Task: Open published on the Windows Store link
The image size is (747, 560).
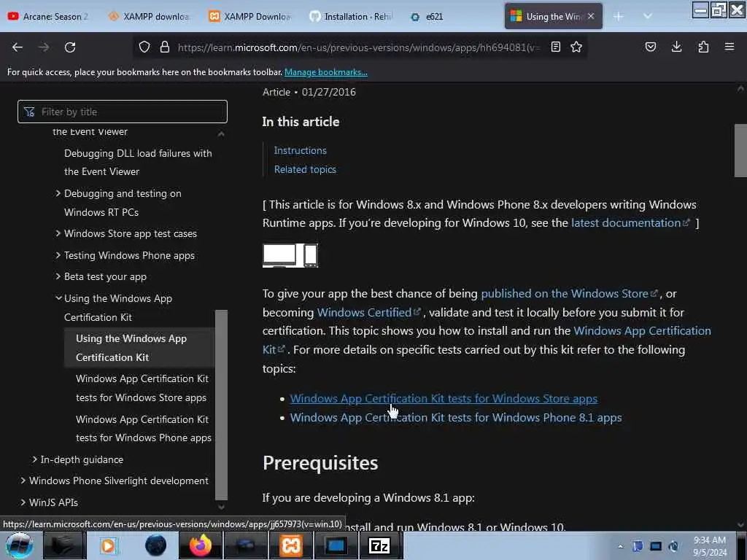Action: pyautogui.click(x=569, y=293)
